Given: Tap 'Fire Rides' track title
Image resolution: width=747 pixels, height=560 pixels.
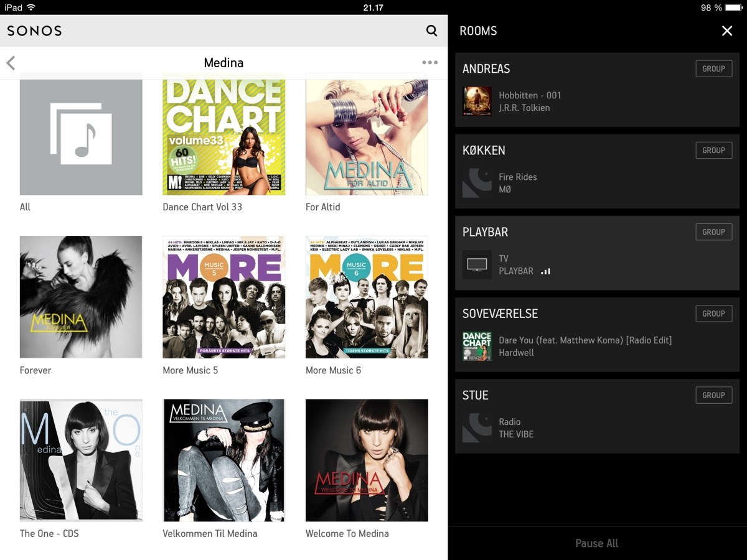Looking at the screenshot, I should click(517, 177).
